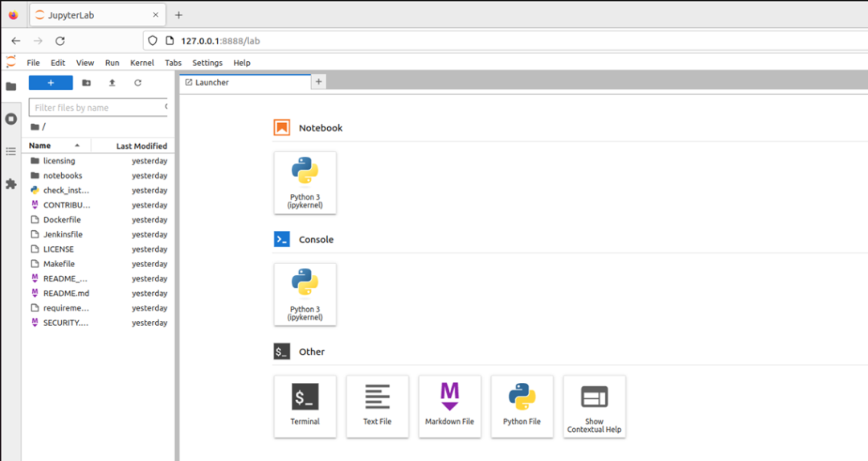Open the Kernel menu
Viewport: 868px width, 461px height.
(x=141, y=63)
